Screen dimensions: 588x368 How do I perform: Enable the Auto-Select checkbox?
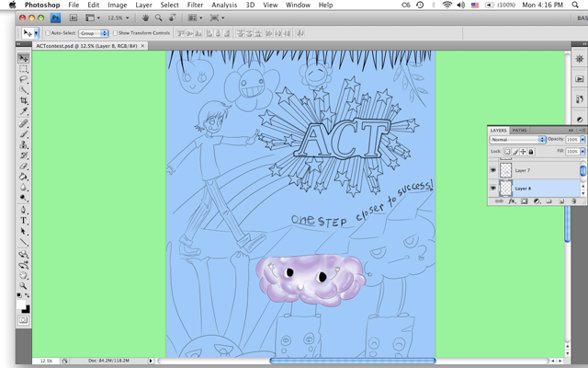coord(49,33)
